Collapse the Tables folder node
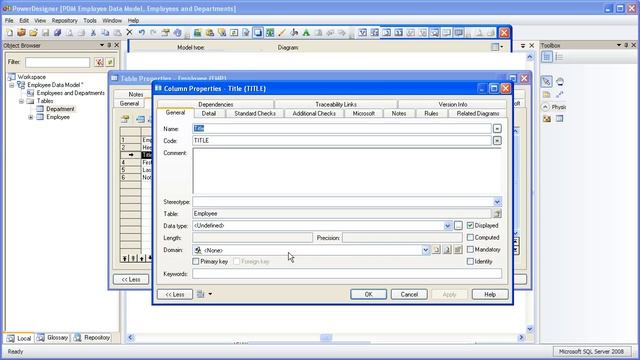The image size is (640, 360). [21, 101]
